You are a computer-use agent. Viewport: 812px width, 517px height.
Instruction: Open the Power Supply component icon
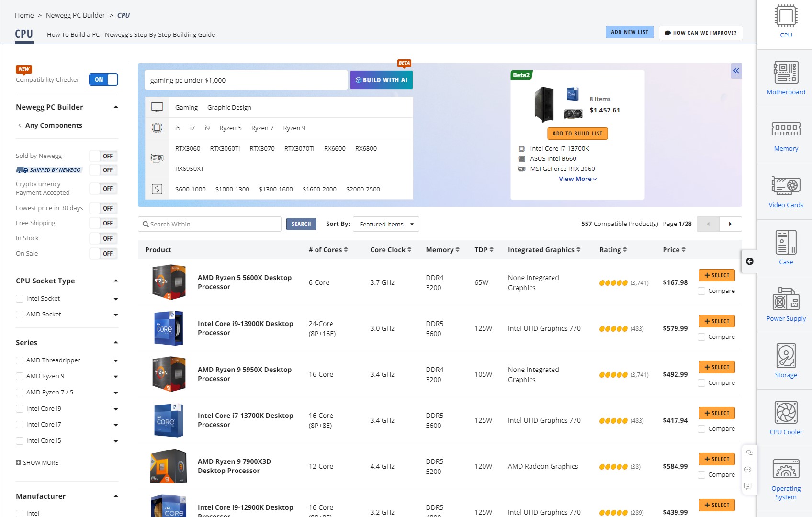(786, 299)
